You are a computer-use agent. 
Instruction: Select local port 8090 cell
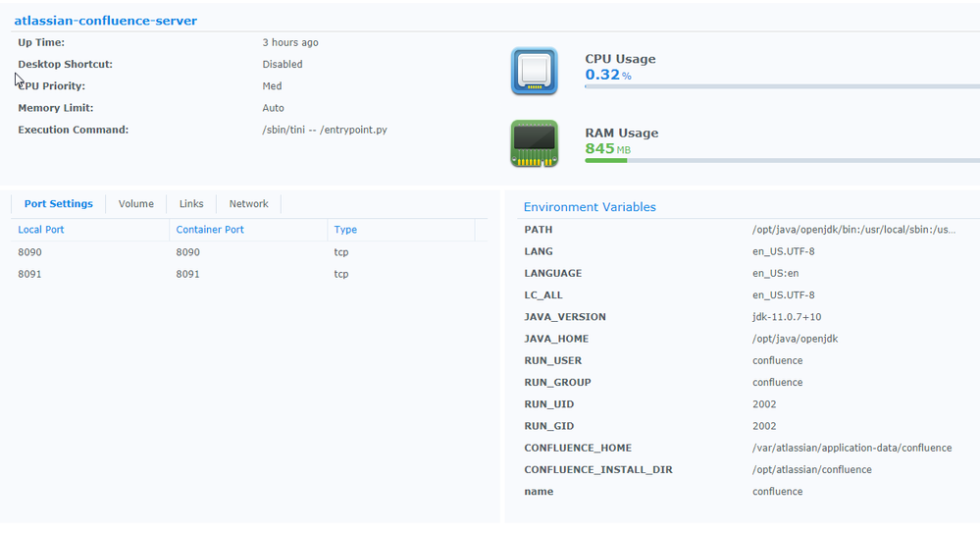point(30,252)
